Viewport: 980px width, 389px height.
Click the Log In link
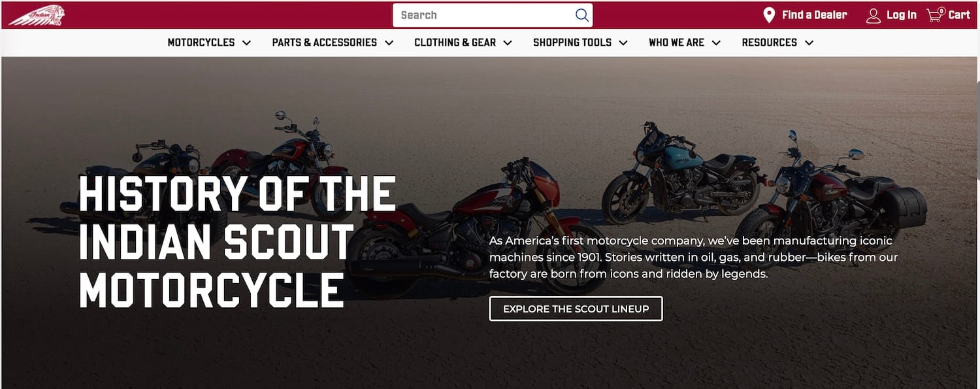[902, 15]
